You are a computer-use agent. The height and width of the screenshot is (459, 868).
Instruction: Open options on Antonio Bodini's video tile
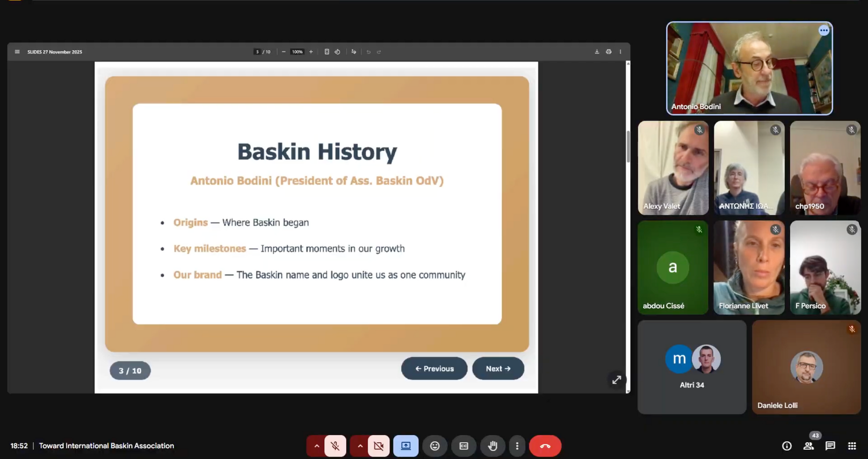coord(824,31)
